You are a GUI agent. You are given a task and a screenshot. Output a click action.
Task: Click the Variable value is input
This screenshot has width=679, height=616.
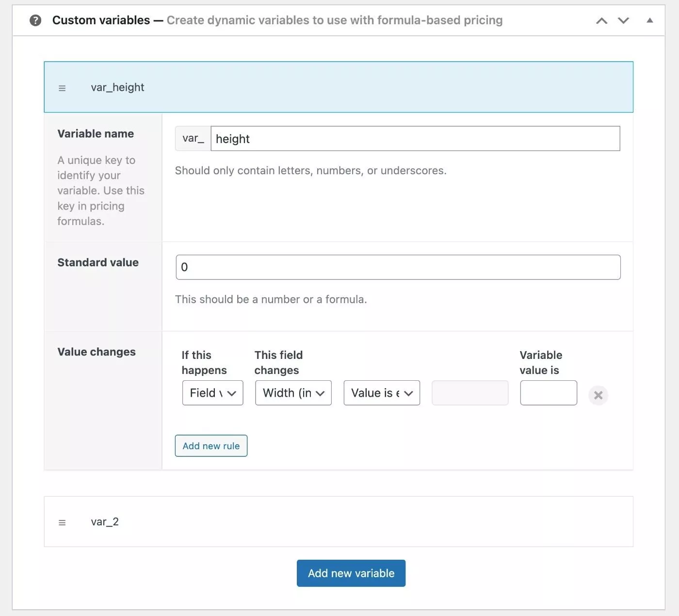[x=549, y=393]
